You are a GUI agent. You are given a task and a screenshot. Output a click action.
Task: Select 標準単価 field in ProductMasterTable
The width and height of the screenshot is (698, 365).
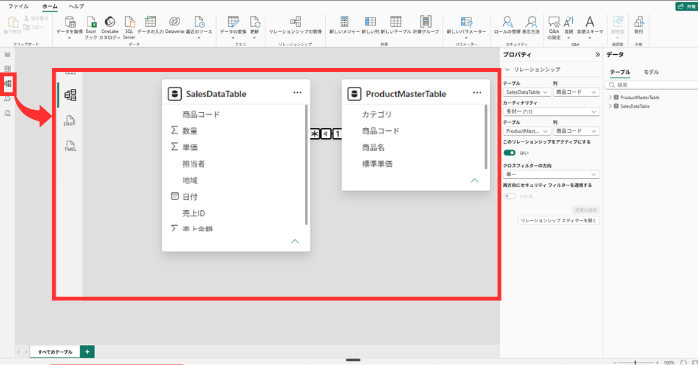(x=377, y=164)
